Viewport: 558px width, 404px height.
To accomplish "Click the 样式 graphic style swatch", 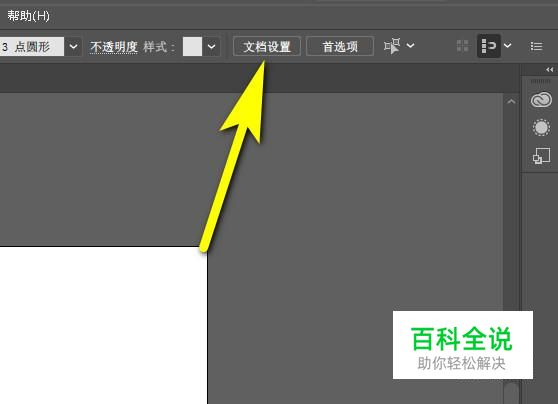I will (192, 46).
